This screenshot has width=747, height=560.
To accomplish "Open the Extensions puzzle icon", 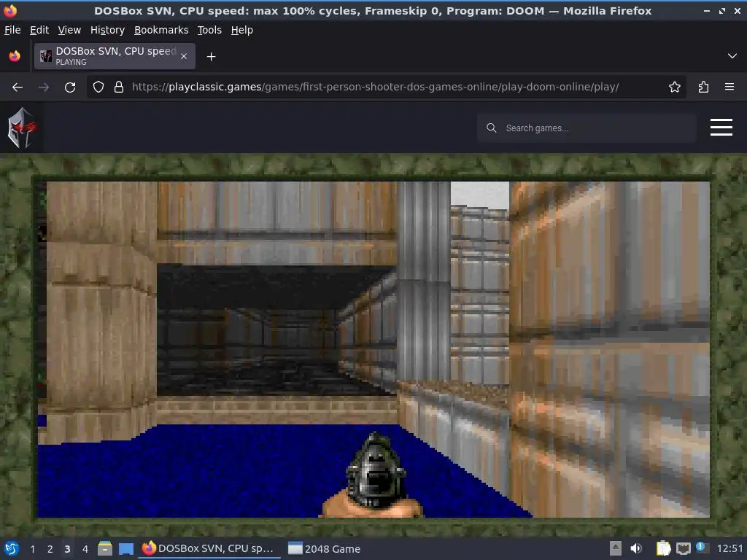I will [x=703, y=87].
